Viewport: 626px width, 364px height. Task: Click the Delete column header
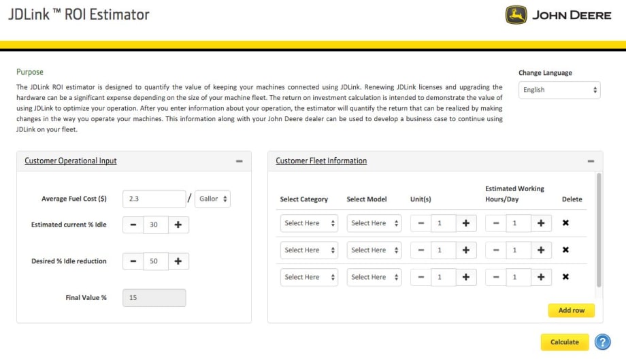coord(572,199)
